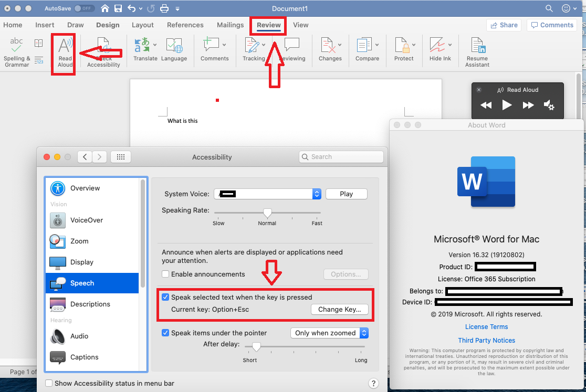Switch to the Mailings ribbon tab
Viewport: 586px width, 392px height.
[x=230, y=25]
